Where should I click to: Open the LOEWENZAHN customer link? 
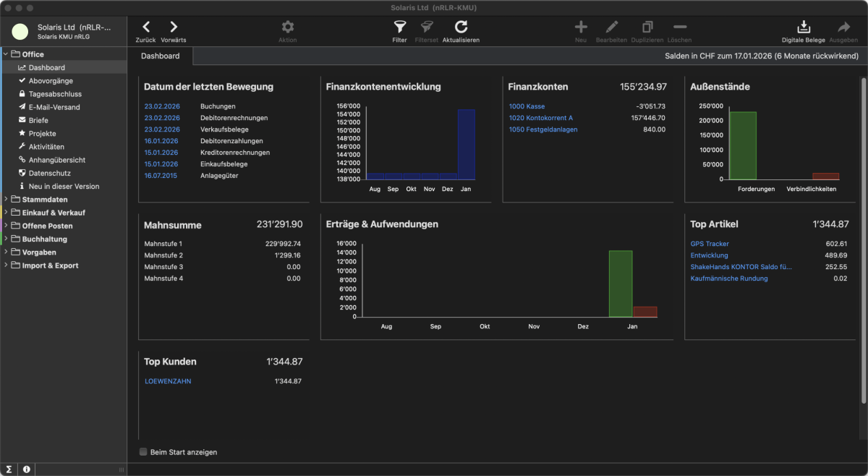[168, 381]
